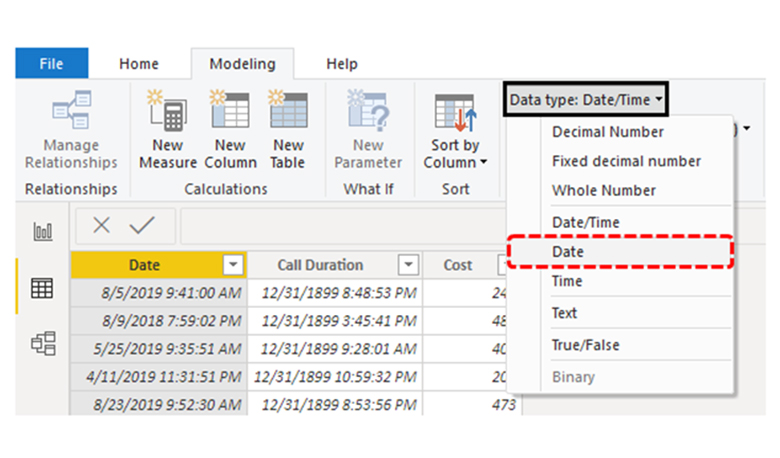Switch to Model relationships view icon
Image resolution: width=780 pixels, height=458 pixels.
[x=43, y=344]
